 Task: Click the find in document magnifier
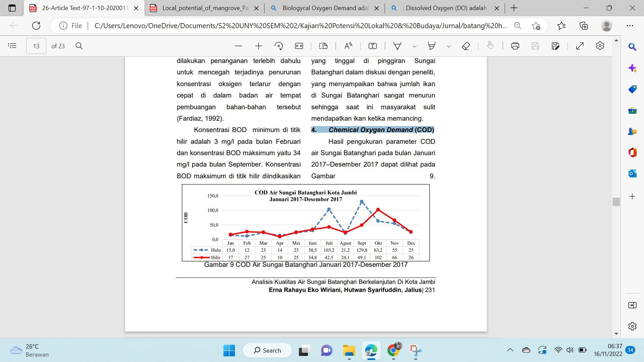click(79, 46)
